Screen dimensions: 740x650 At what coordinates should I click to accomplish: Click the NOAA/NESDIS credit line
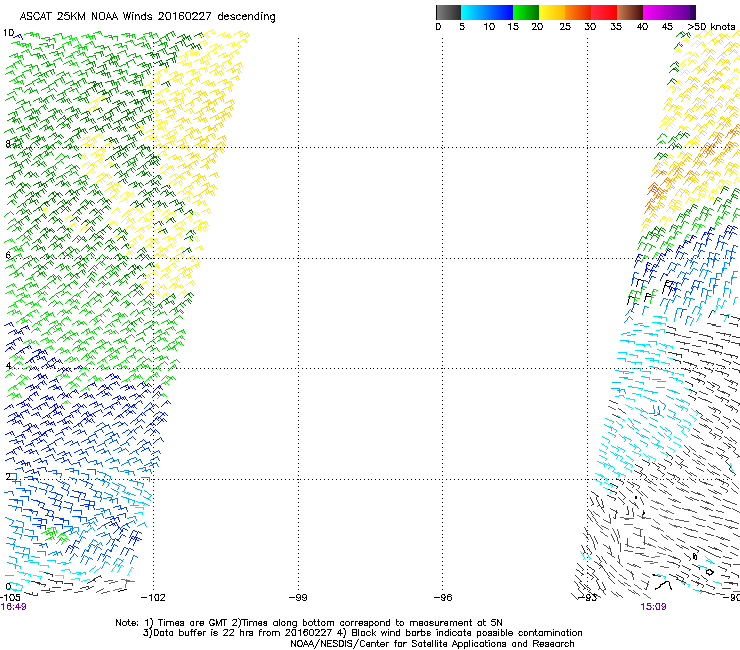tap(432, 644)
